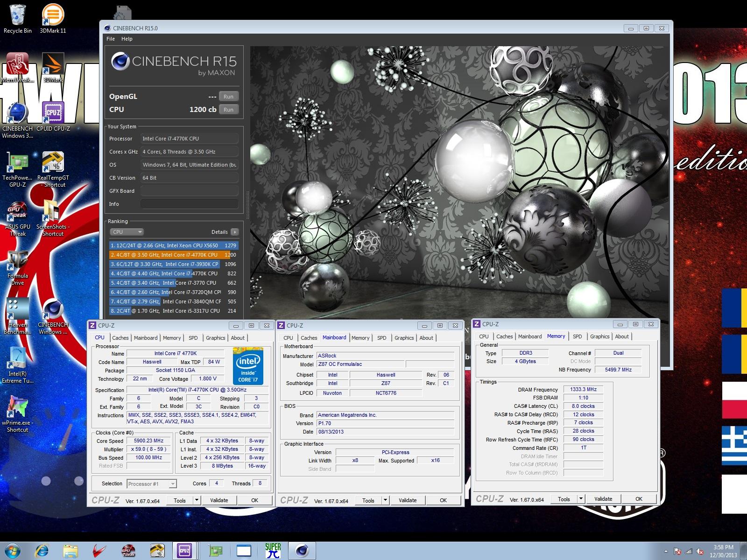Open the wPrime.exe shortcut icon
The image size is (747, 560).
click(18, 414)
